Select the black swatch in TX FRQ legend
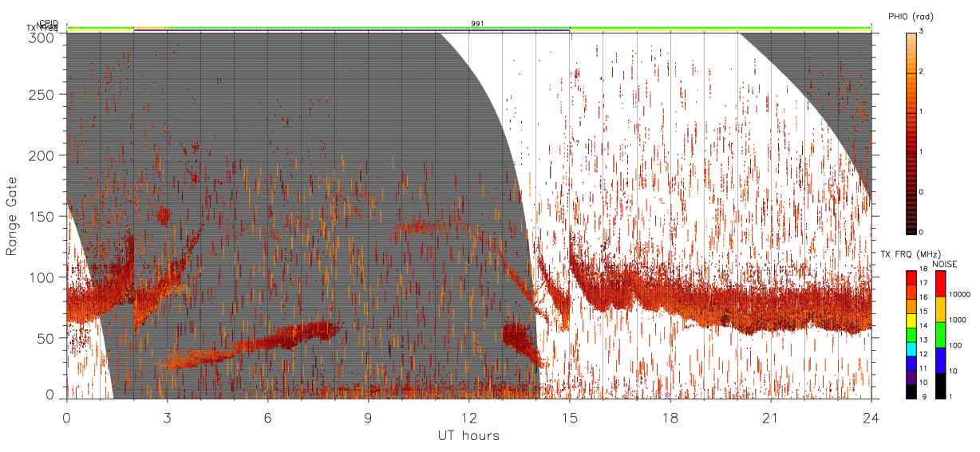Screen dimensions: 980x452 [911, 391]
